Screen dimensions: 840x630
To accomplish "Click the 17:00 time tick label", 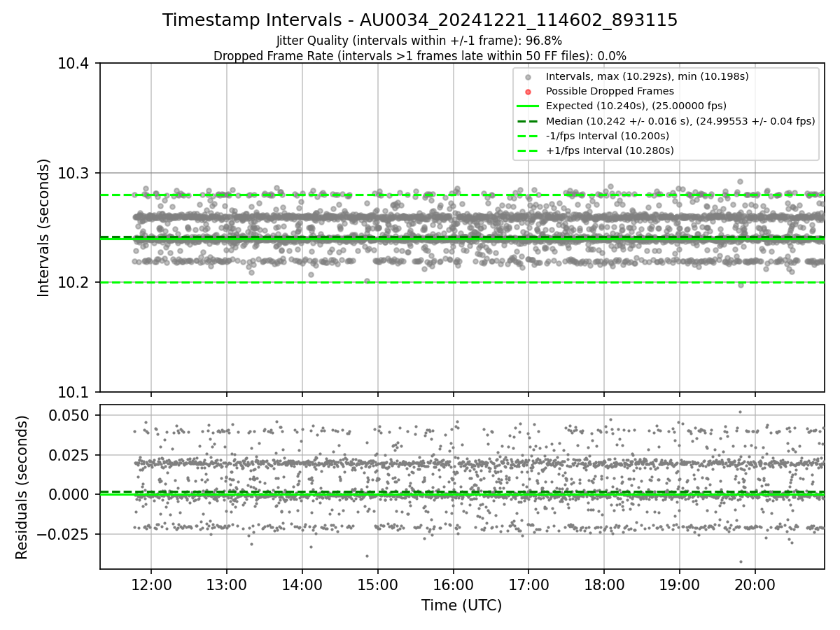I will pos(528,585).
